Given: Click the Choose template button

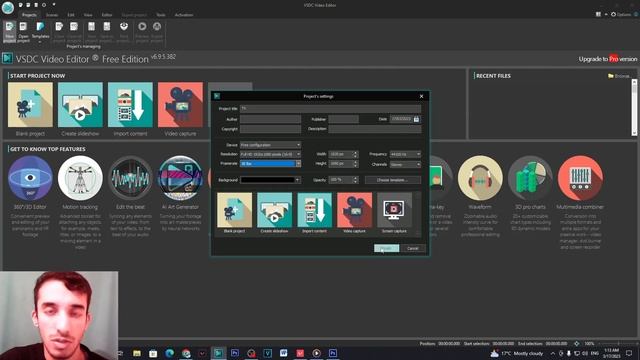Looking at the screenshot, I should point(392,180).
